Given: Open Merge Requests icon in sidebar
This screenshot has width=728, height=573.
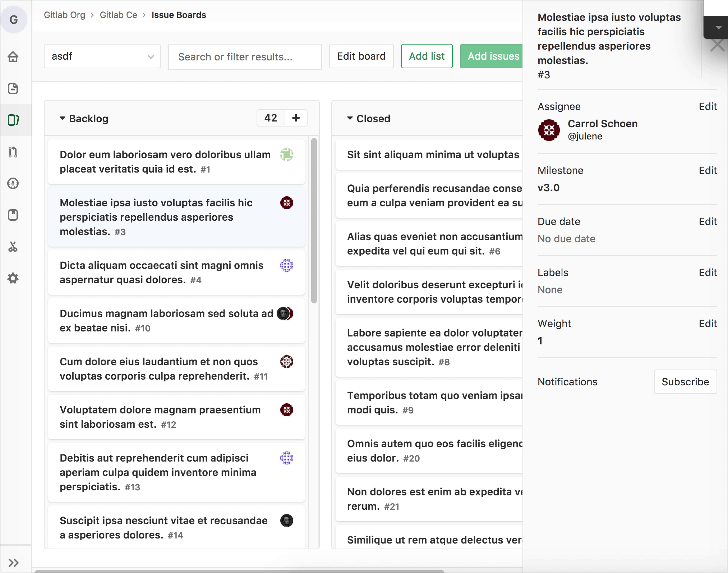Looking at the screenshot, I should coord(13,152).
